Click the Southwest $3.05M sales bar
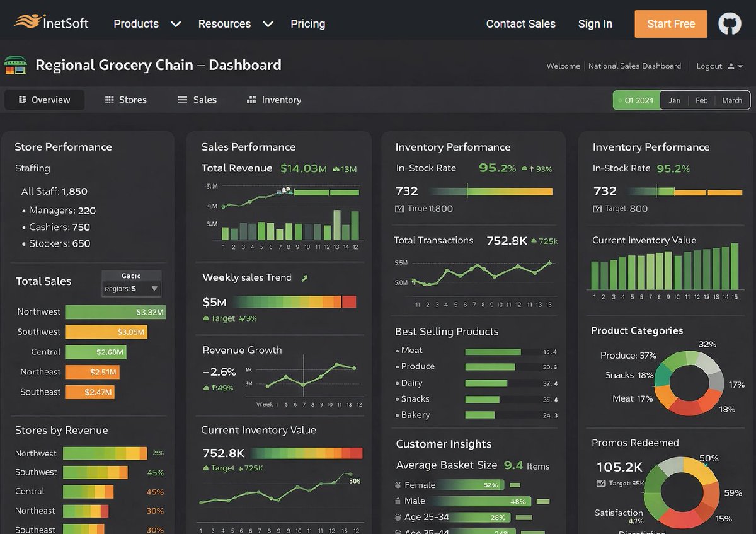 (x=106, y=332)
